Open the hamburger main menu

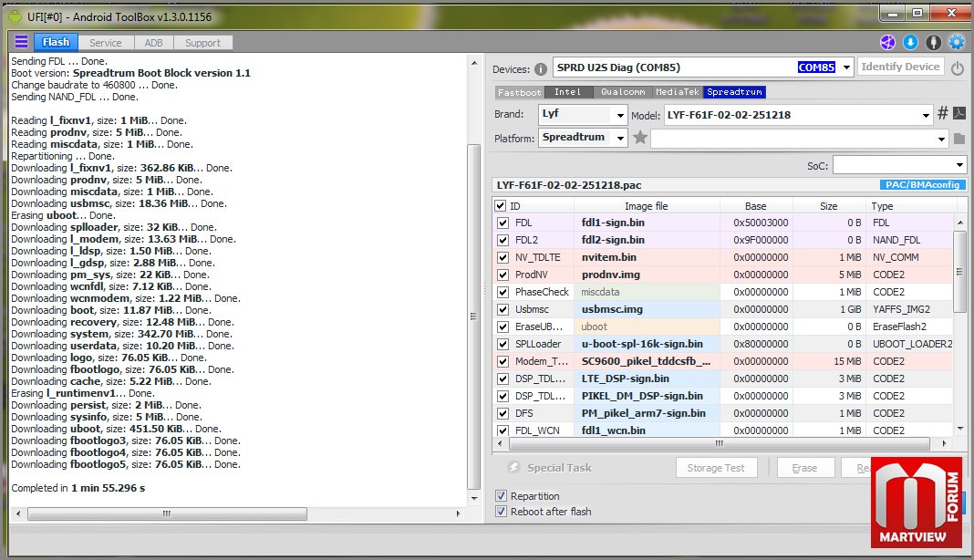click(21, 42)
